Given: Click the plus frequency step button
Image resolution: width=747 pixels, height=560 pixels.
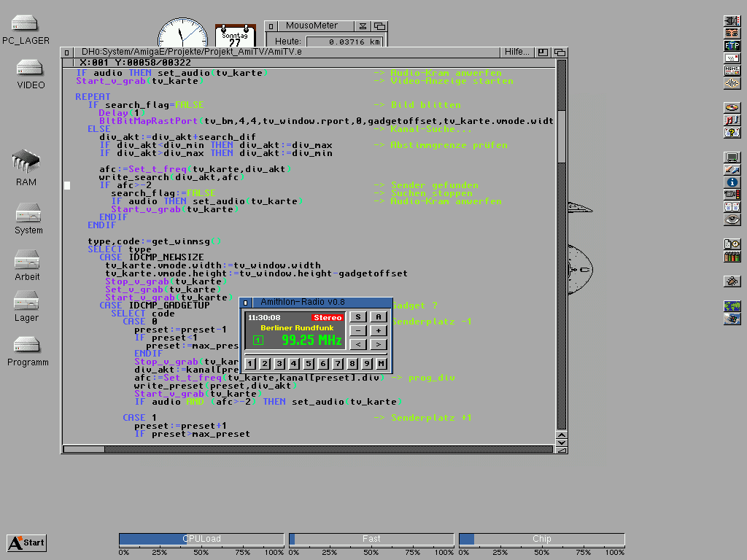Looking at the screenshot, I should 379,330.
